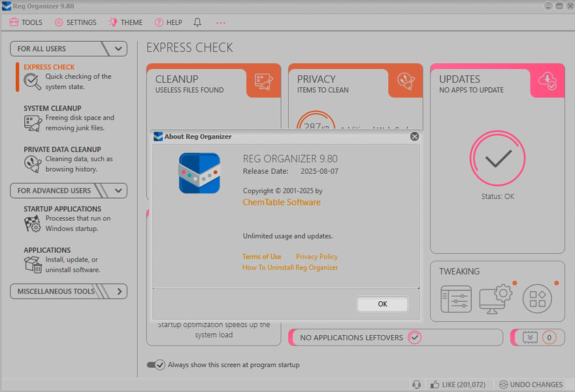Screen dimensions: 575x392
Task: Open the Tweaking monitor with gear icon
Action: (496, 299)
